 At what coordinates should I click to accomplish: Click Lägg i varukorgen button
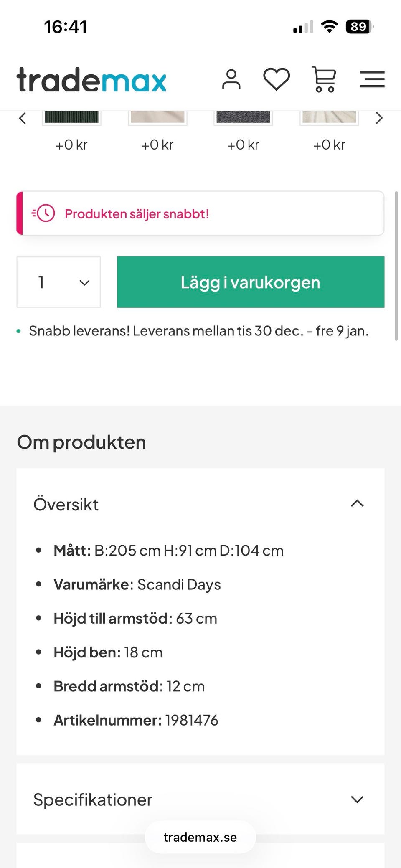pos(251,282)
